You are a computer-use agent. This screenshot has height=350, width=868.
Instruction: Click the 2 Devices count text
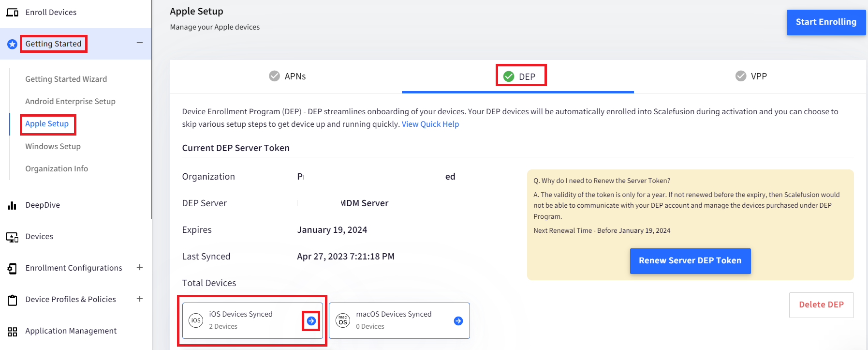point(223,327)
